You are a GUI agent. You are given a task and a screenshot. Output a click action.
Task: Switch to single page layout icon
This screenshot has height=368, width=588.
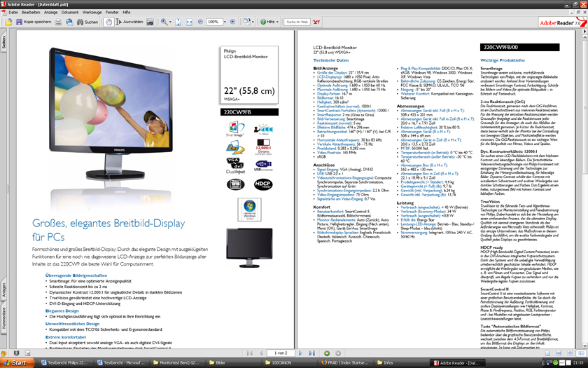coord(547,353)
